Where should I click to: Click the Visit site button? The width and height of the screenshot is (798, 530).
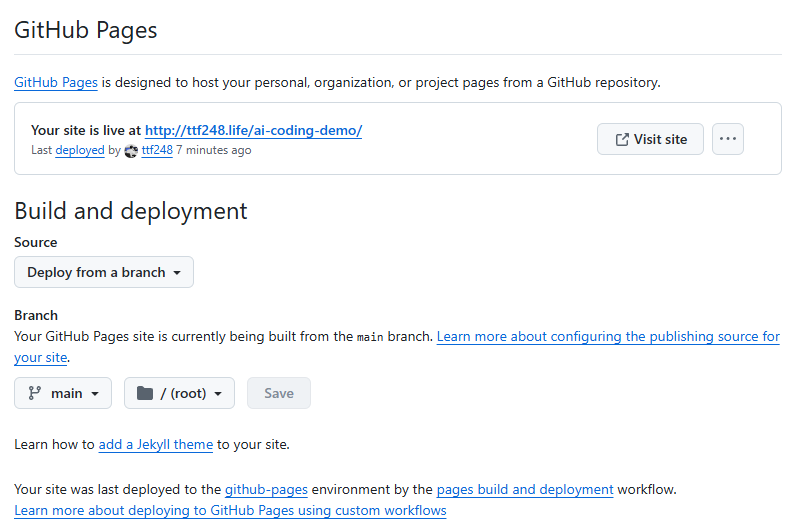click(650, 139)
